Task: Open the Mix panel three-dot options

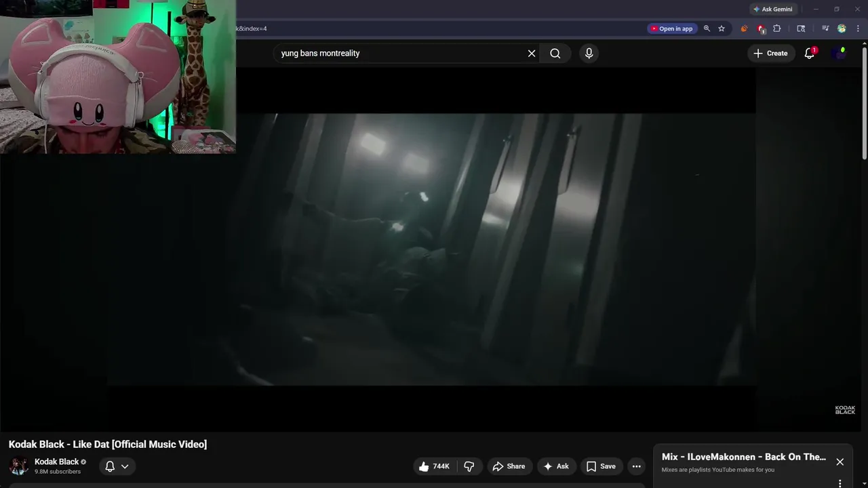Action: (x=840, y=483)
